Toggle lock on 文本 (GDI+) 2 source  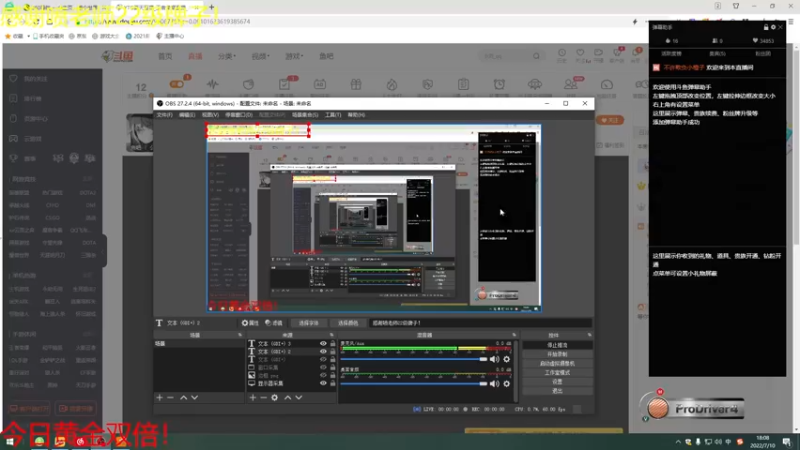333,352
